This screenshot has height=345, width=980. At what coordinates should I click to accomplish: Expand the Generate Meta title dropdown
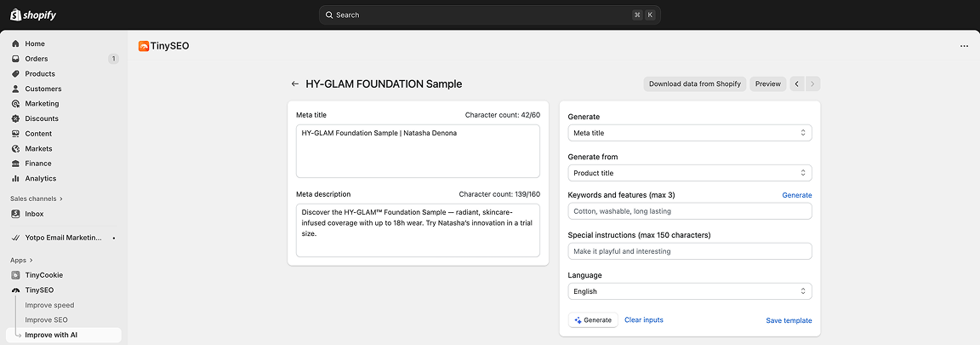(689, 133)
